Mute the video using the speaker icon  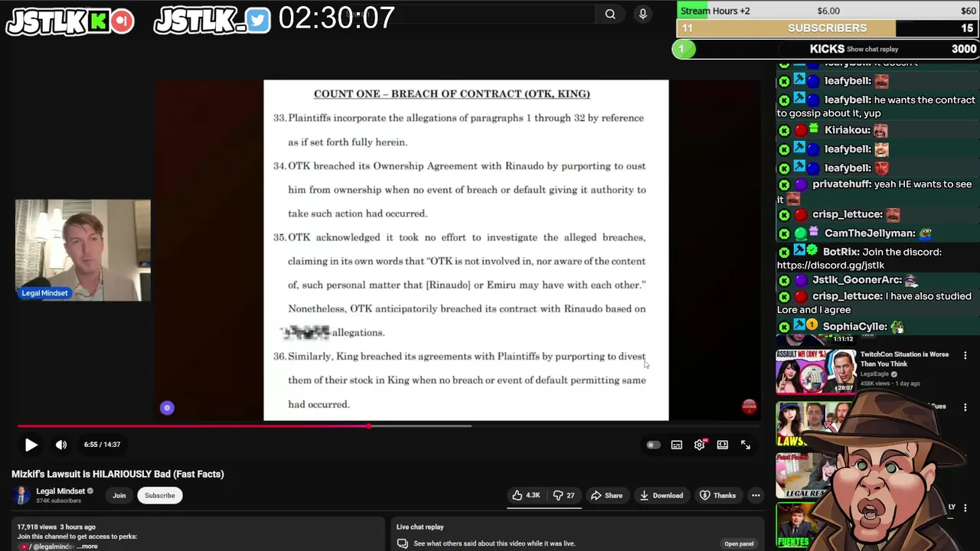pos(61,445)
